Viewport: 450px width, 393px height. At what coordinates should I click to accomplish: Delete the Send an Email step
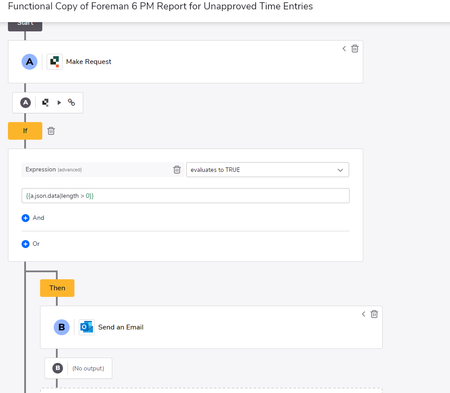374,314
